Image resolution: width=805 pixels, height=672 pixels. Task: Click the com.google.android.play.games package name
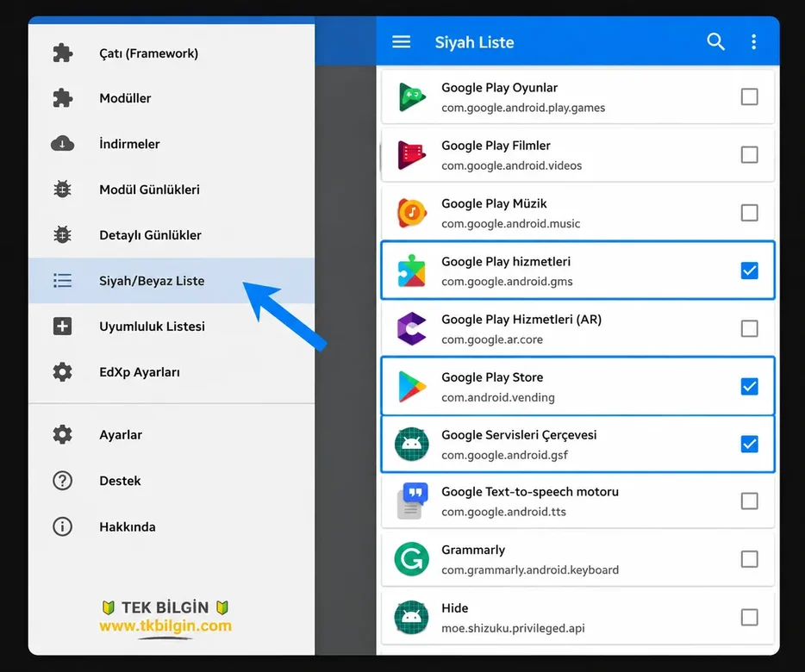(523, 108)
